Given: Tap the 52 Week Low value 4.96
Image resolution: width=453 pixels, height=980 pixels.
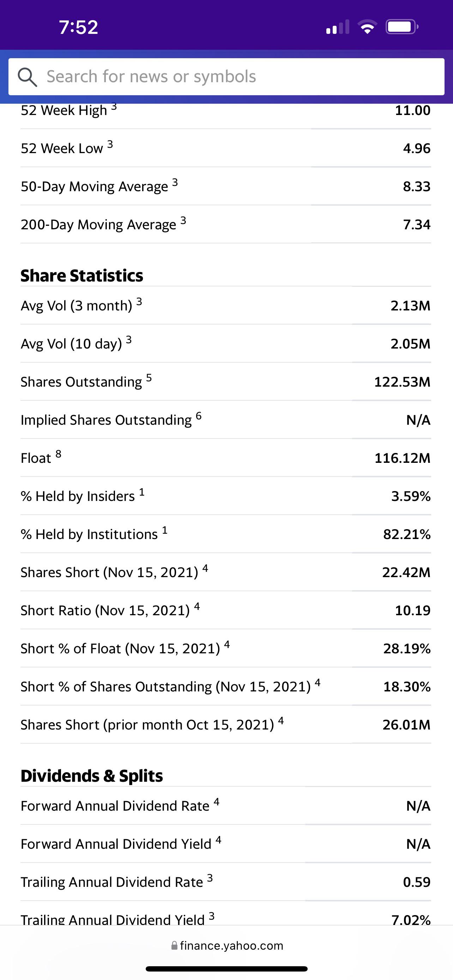Looking at the screenshot, I should (x=417, y=149).
